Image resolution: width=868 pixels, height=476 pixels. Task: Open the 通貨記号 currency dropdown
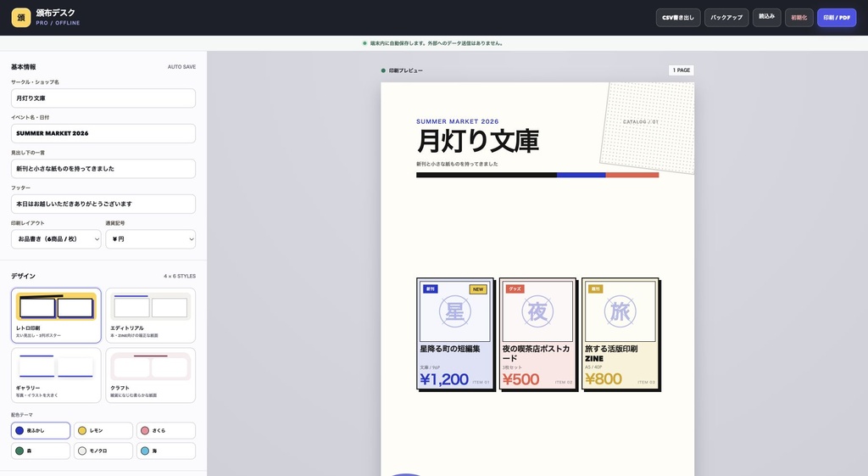coord(151,238)
